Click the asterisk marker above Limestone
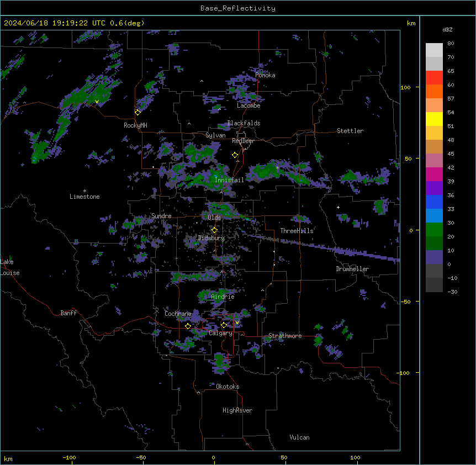Image resolution: width=476 pixels, height=465 pixels. coord(84,191)
